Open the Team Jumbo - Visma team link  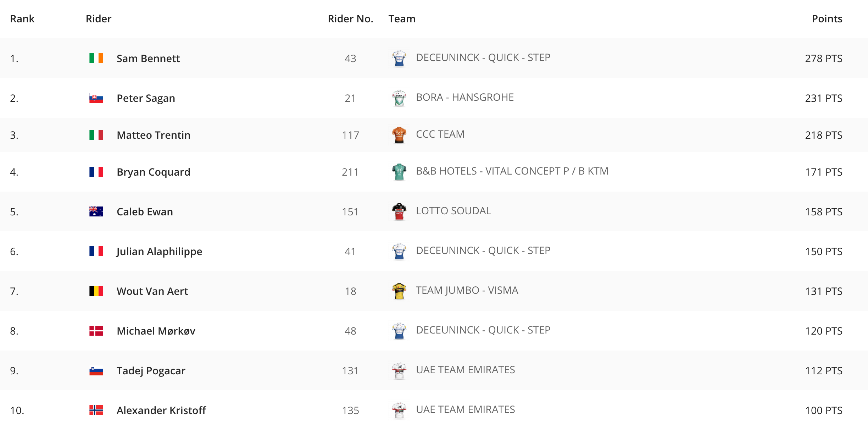[467, 290]
